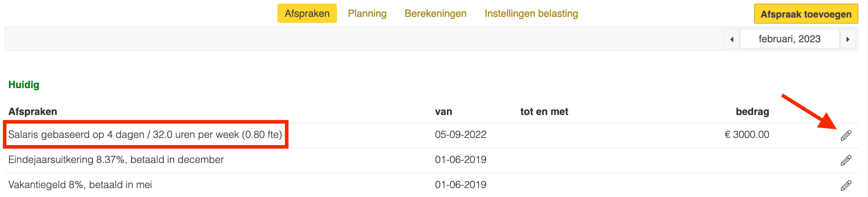This screenshot has width=868, height=197.
Task: Go to previous month with left arrow
Action: click(x=732, y=39)
